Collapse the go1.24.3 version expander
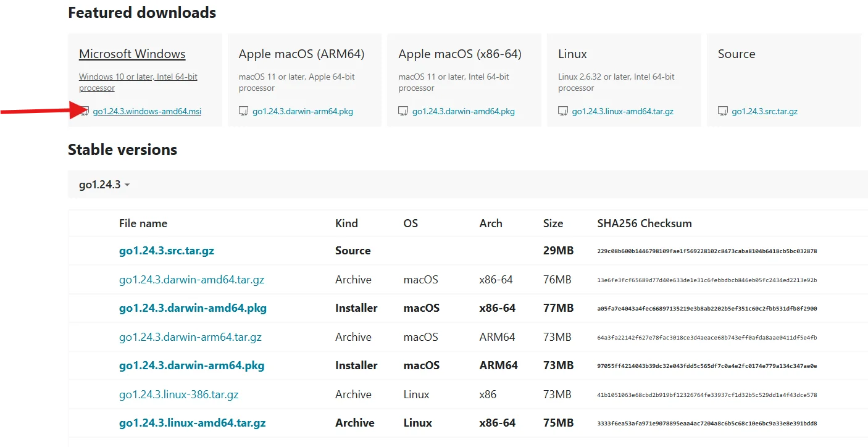868x447 pixels. pos(104,184)
